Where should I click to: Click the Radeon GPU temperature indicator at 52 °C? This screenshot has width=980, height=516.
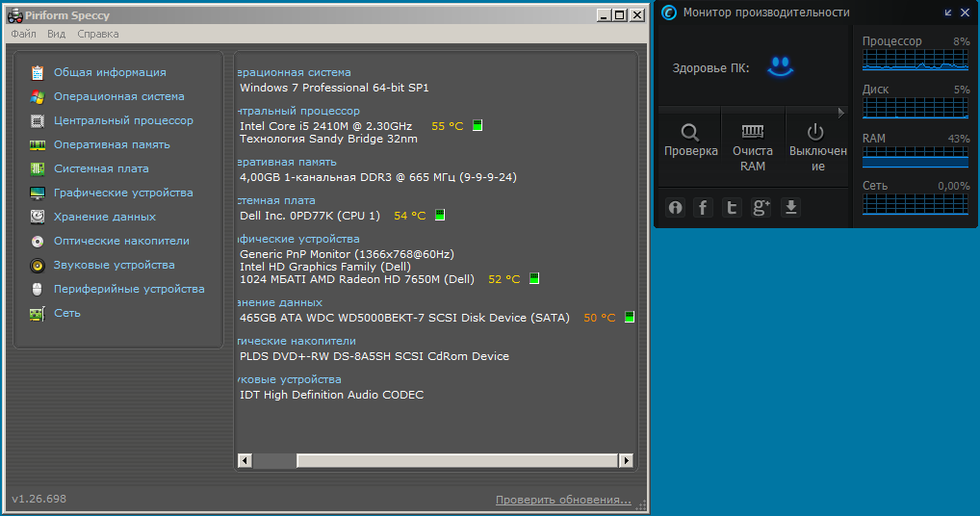(x=534, y=278)
